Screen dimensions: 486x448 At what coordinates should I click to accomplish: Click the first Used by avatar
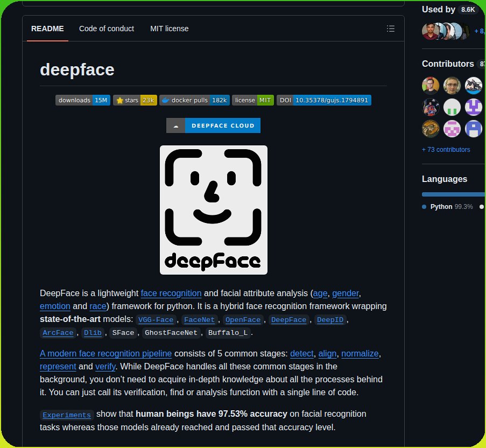[x=430, y=31]
